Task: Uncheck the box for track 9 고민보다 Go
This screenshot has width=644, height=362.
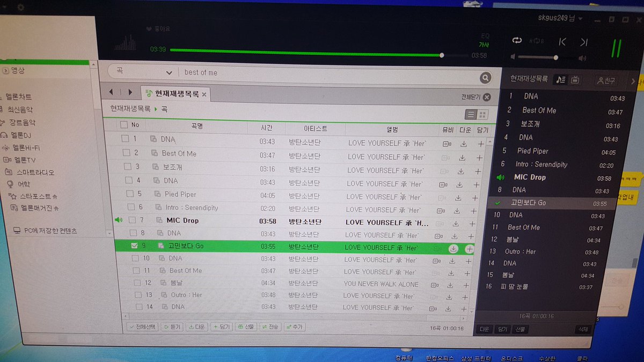Action: 134,246
